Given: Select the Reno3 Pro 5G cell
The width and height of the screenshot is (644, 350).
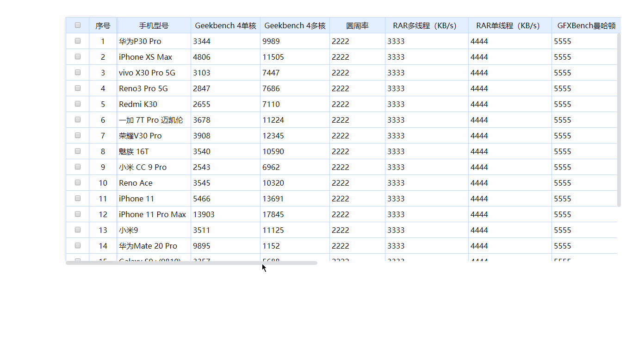Looking at the screenshot, I should [154, 88].
